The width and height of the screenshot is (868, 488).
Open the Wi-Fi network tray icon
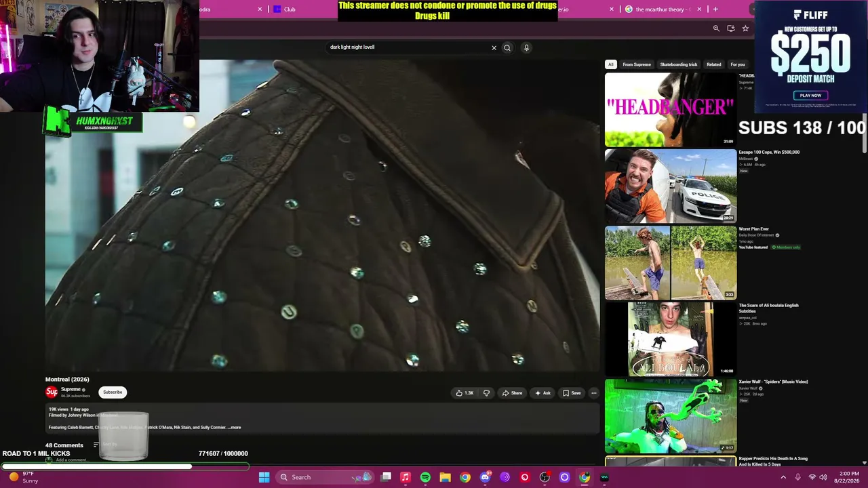812,477
